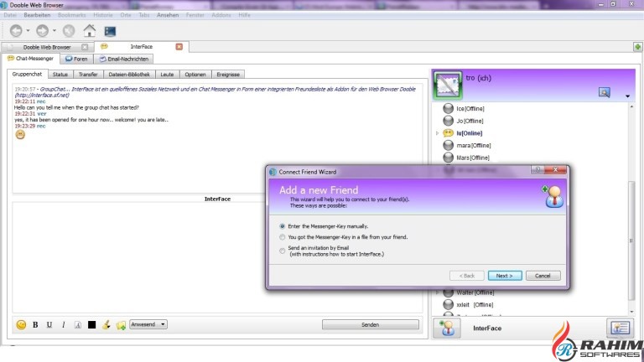Open the Hilfe menu

tap(244, 15)
